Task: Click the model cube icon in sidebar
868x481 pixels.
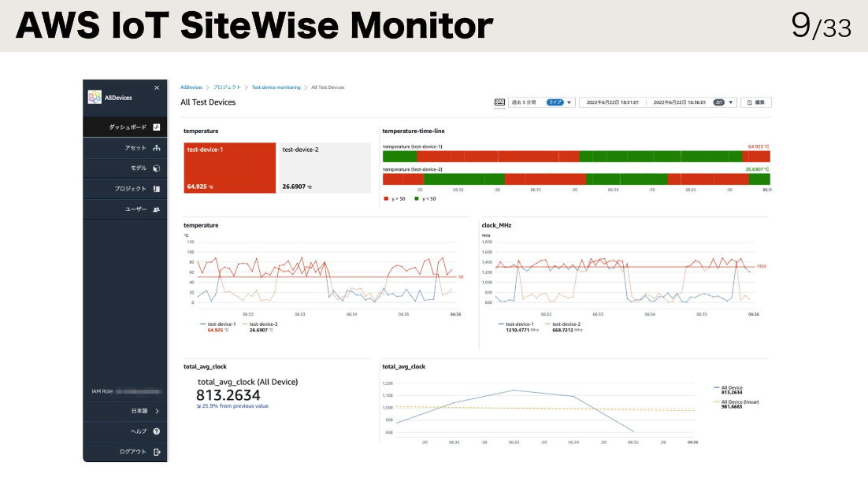Action: (157, 168)
